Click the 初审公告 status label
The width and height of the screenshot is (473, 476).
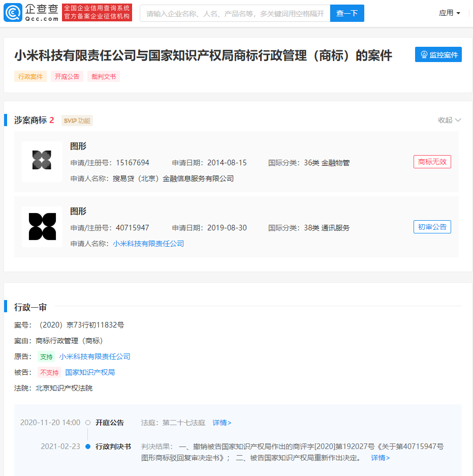[x=432, y=227]
